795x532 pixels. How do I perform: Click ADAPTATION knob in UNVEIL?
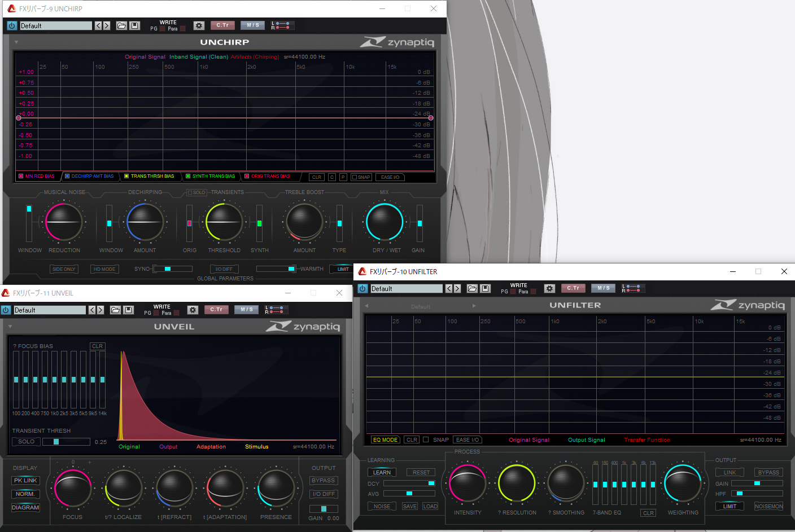225,488
